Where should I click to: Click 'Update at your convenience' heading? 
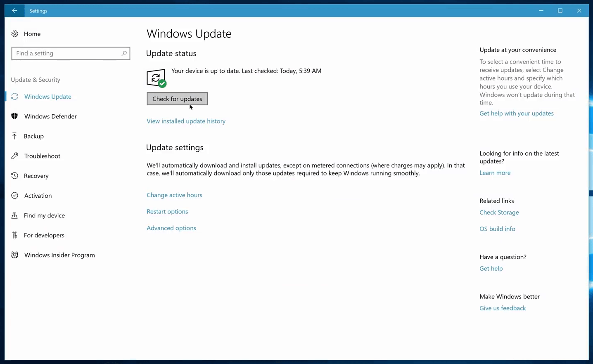[x=518, y=50]
